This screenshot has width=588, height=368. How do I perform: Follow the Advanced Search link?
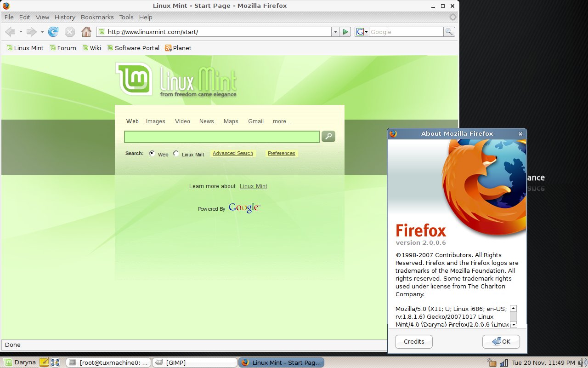click(233, 153)
